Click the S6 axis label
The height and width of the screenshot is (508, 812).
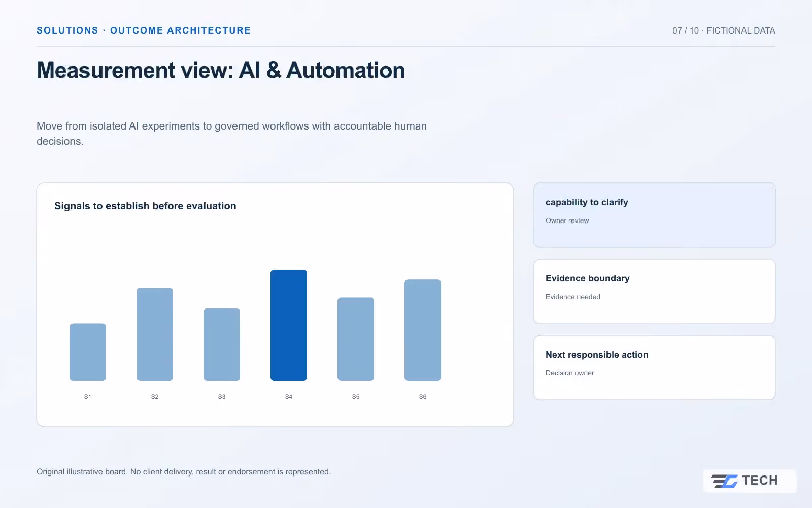click(423, 397)
